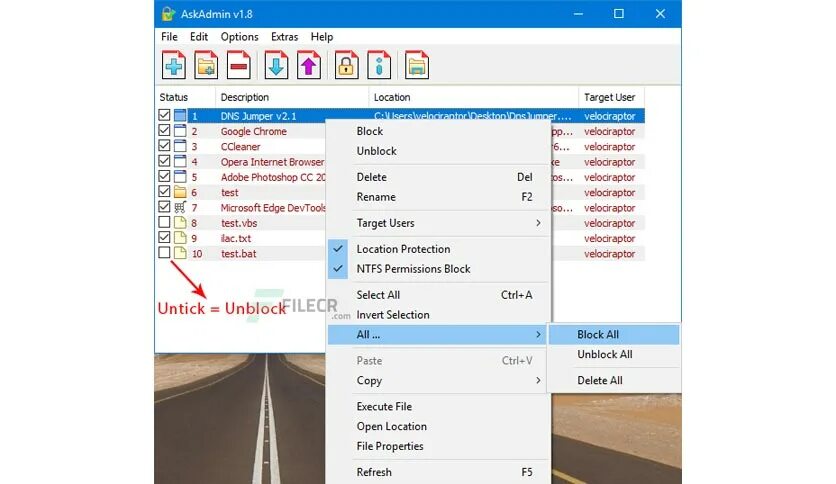Click the Add File toolbar icon (blue plus)

(x=174, y=66)
